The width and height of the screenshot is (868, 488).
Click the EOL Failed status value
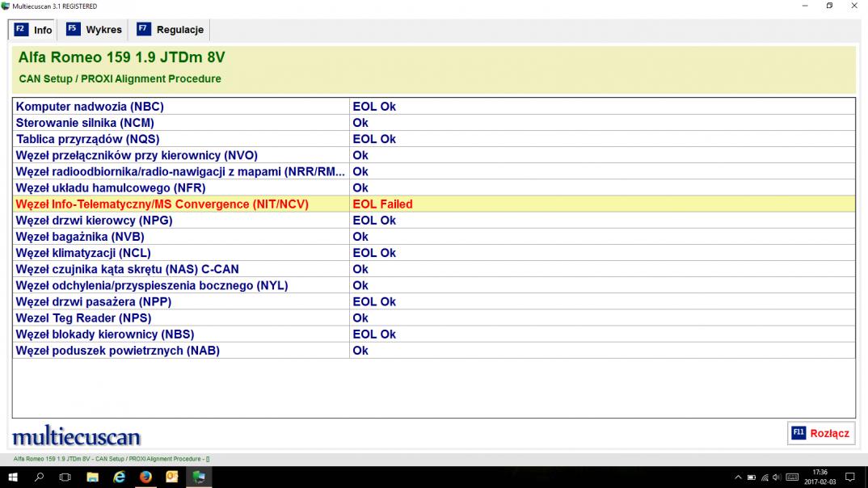(x=382, y=204)
